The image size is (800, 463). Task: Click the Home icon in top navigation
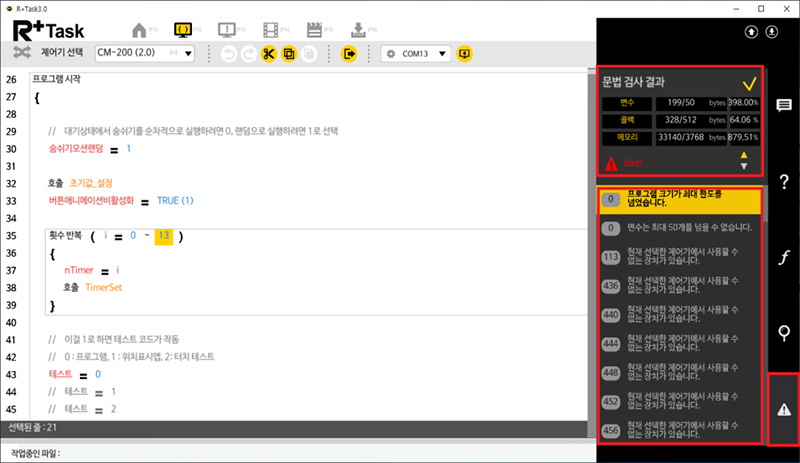[x=140, y=29]
